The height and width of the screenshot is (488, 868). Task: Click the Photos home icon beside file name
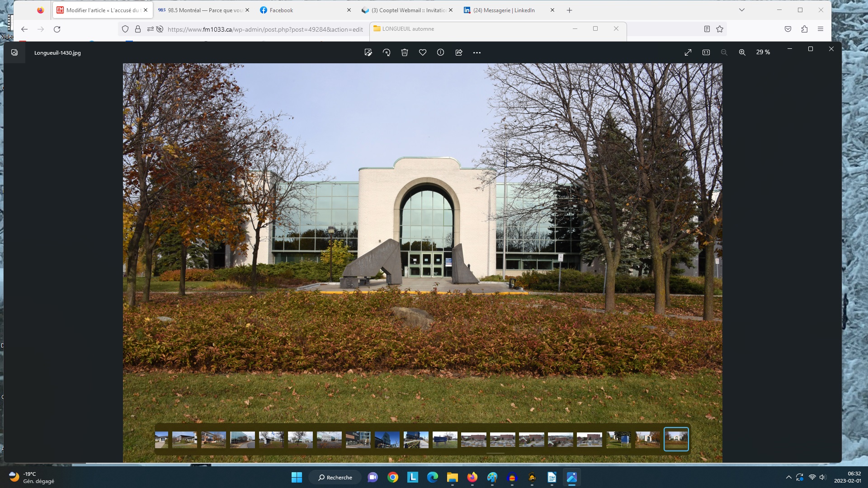14,52
